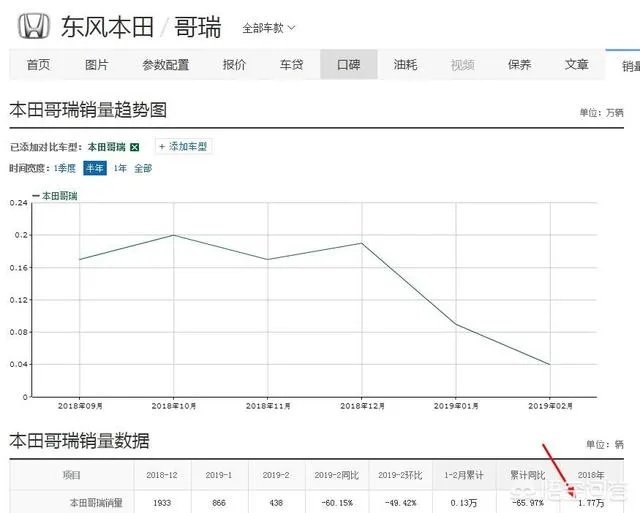
Task: Click the 2018年11月 axis label
Action: tap(268, 406)
